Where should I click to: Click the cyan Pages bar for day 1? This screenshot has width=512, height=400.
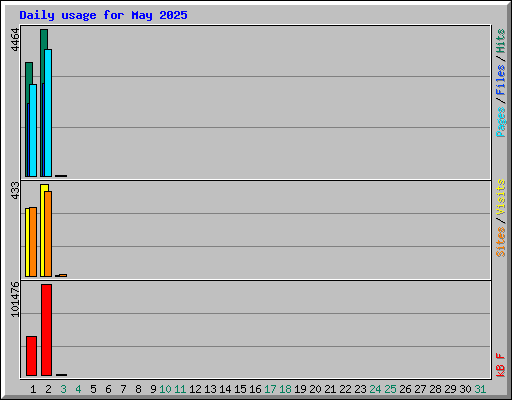[33, 130]
